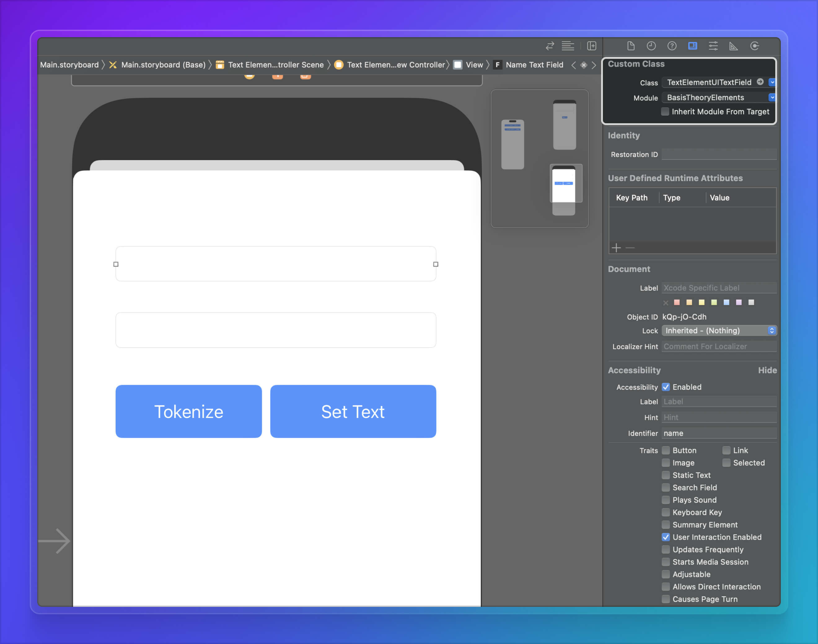Expand the Class dropdown arrow
This screenshot has width=818, height=644.
pyautogui.click(x=772, y=82)
